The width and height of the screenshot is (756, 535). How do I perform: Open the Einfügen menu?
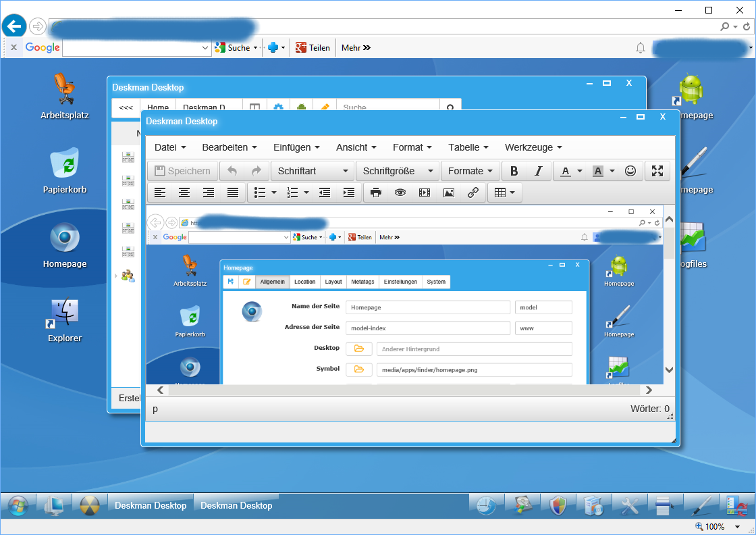point(296,148)
